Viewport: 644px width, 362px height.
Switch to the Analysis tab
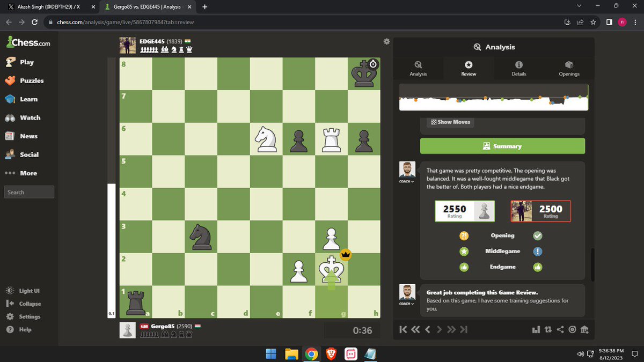(x=418, y=68)
